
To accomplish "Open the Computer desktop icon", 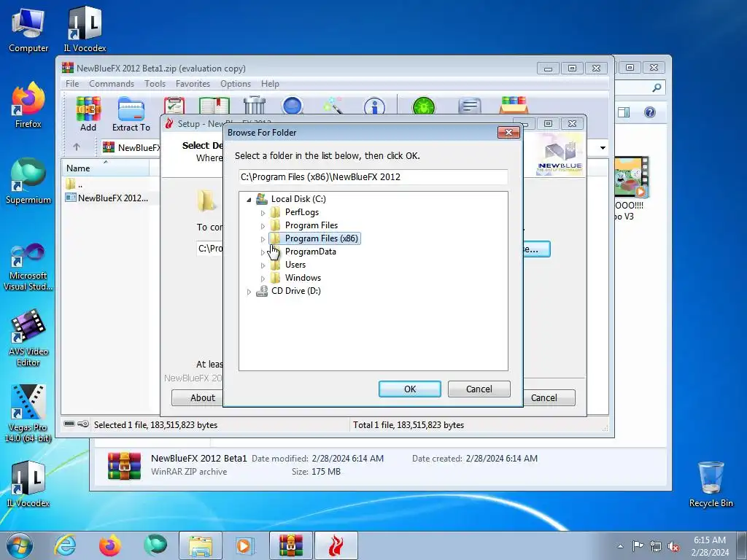I will (x=28, y=31).
